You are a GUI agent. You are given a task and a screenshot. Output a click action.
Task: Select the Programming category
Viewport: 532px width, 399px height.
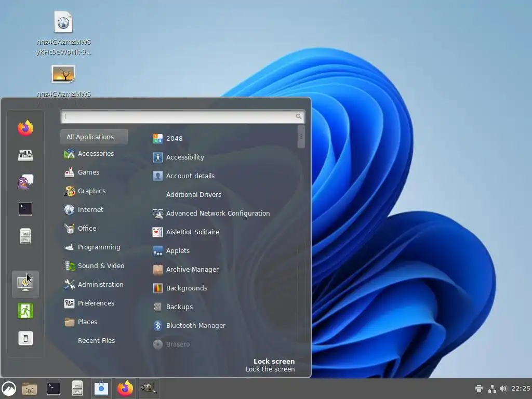coord(92,247)
